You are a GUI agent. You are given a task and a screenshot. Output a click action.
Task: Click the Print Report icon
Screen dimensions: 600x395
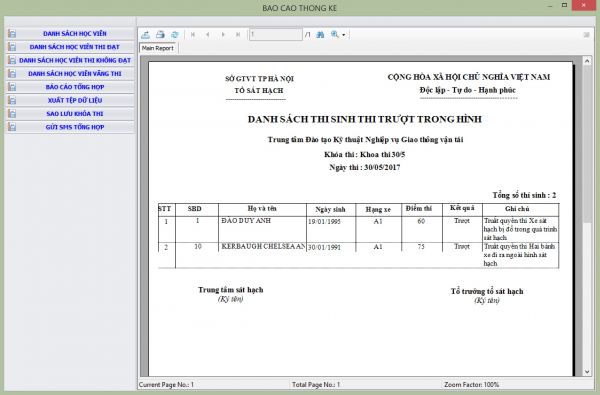[160, 35]
